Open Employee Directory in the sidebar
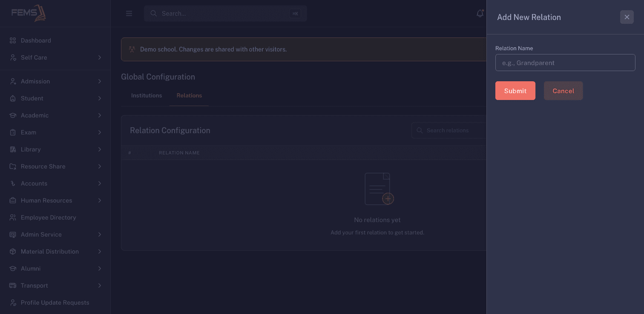The width and height of the screenshot is (644, 314). (55, 217)
